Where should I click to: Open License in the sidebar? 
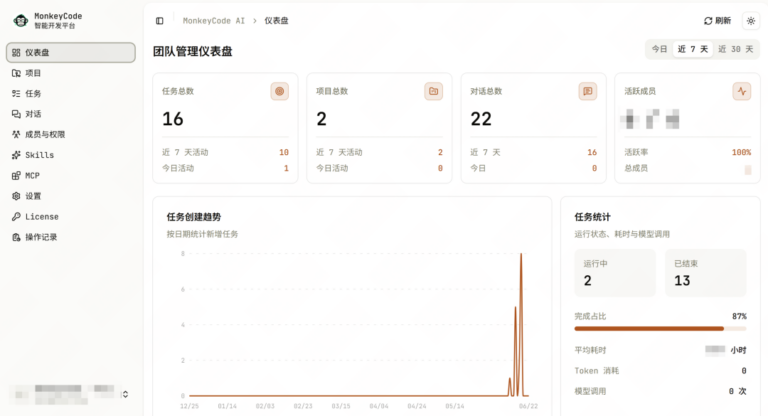coord(71,217)
